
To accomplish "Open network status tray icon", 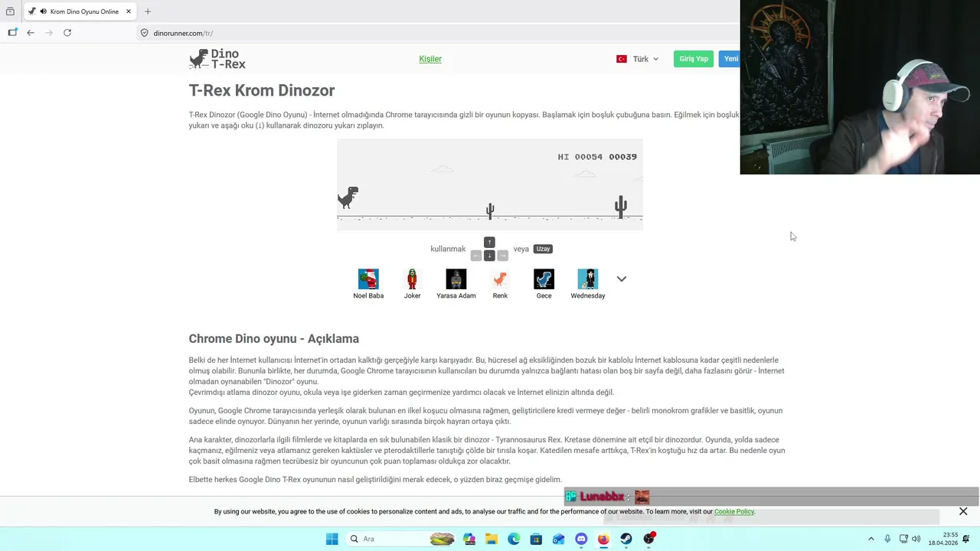I will coord(903,539).
